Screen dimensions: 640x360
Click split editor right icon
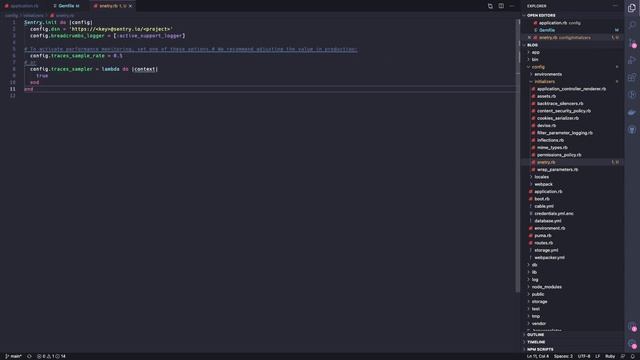[x=501, y=6]
